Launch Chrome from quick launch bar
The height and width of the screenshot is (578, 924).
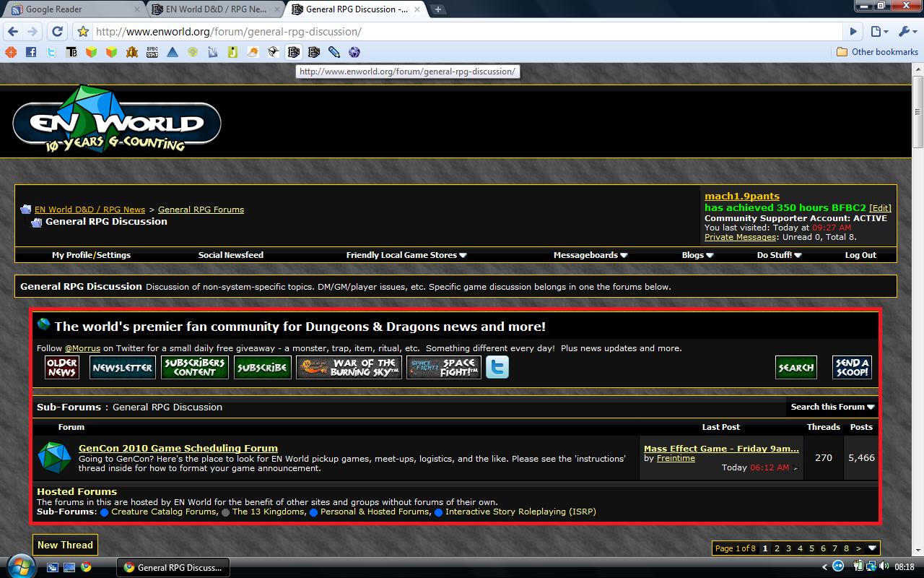click(86, 567)
